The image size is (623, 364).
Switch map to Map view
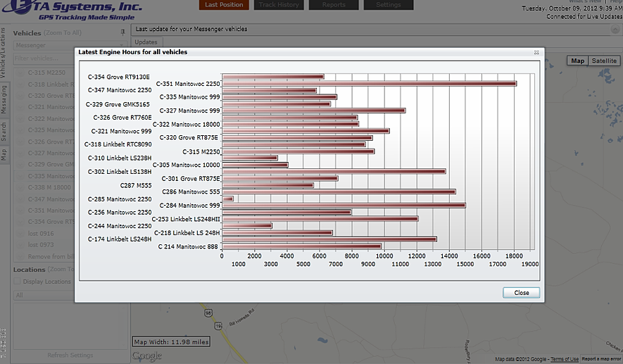click(577, 61)
